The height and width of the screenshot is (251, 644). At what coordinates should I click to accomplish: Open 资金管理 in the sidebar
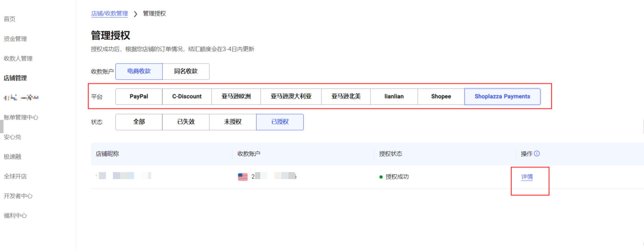(x=15, y=39)
